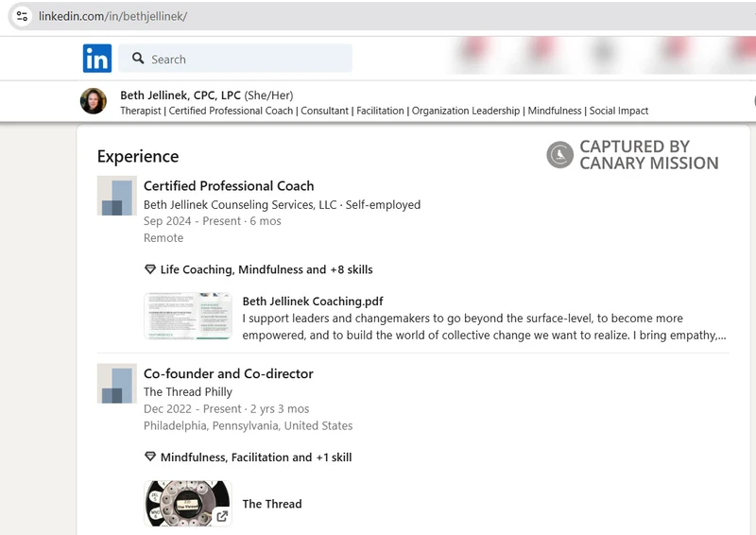
Task: Click diamond skills icon beside Life Coaching
Action: coord(149,269)
